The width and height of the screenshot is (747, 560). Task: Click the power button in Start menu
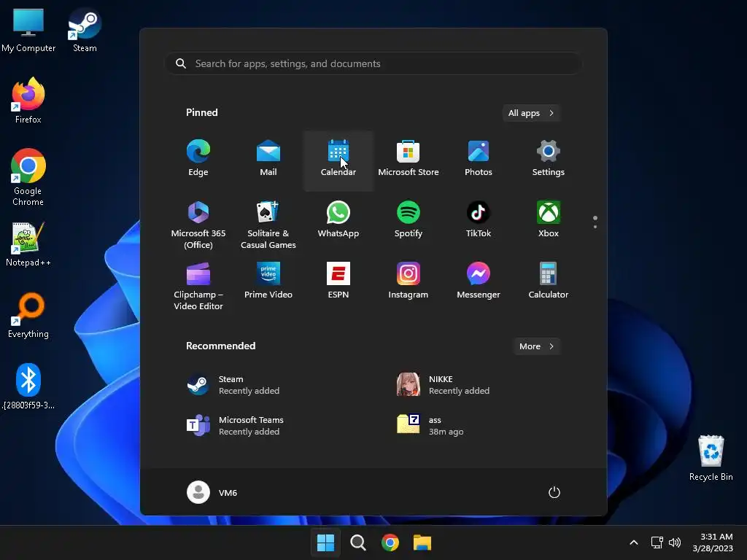click(x=554, y=492)
